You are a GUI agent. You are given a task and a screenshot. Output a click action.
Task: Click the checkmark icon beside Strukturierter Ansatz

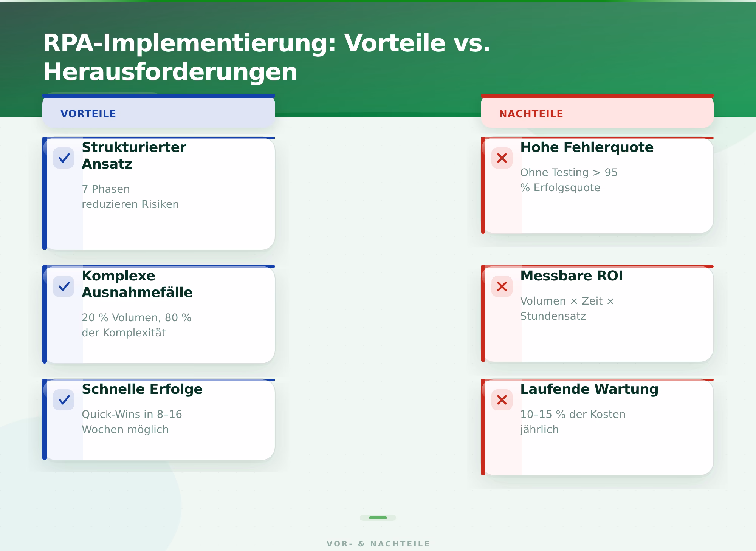click(x=64, y=158)
